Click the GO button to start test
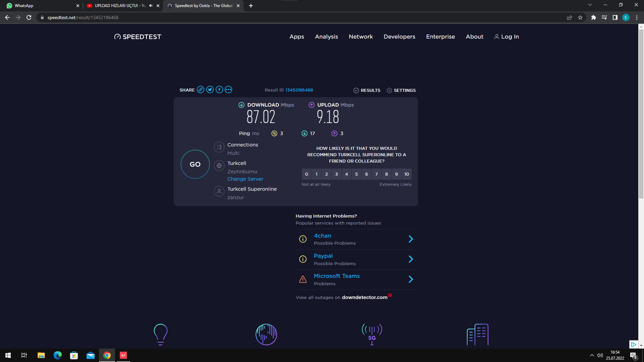The image size is (644, 362). point(195,164)
